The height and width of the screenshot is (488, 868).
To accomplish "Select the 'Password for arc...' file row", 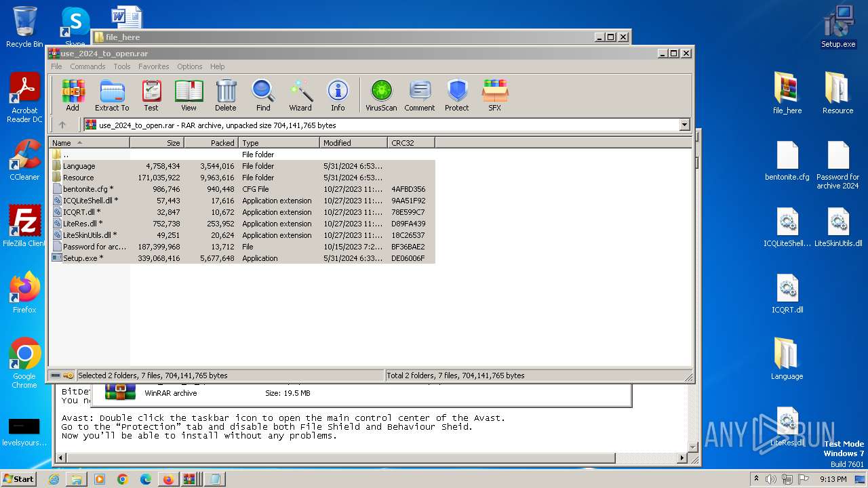I will (242, 247).
